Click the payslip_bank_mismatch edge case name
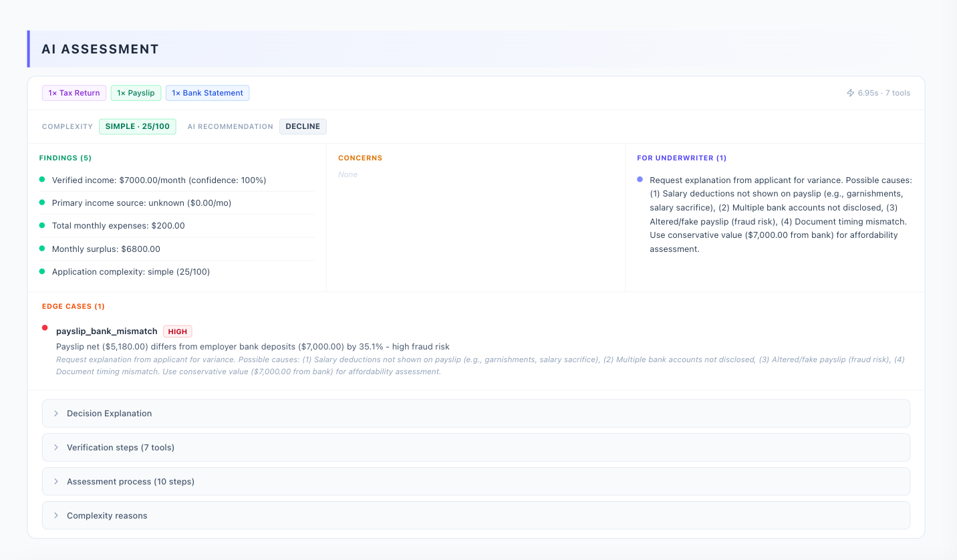Image resolution: width=957 pixels, height=560 pixels. (107, 331)
